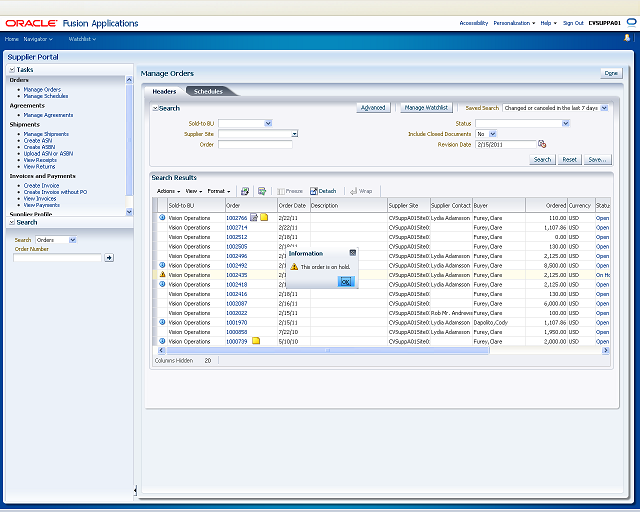Sort by the Order Date column header
Screen dimensions: 640x512
click(x=292, y=205)
